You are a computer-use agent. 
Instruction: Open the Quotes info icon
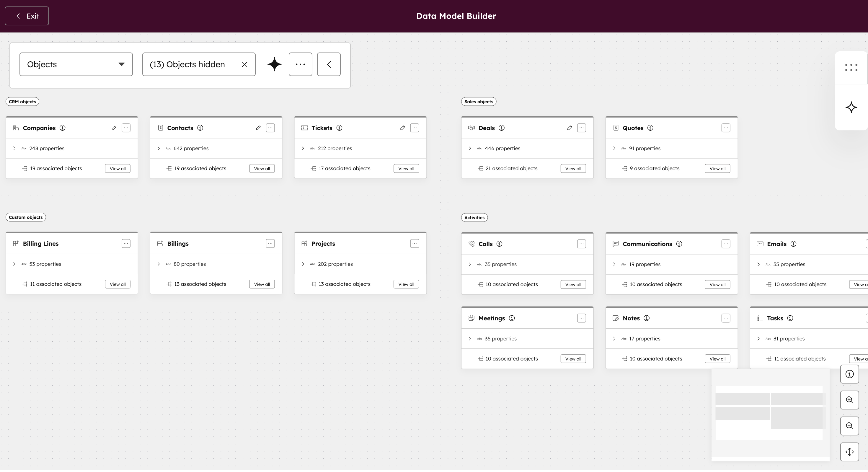(651, 128)
